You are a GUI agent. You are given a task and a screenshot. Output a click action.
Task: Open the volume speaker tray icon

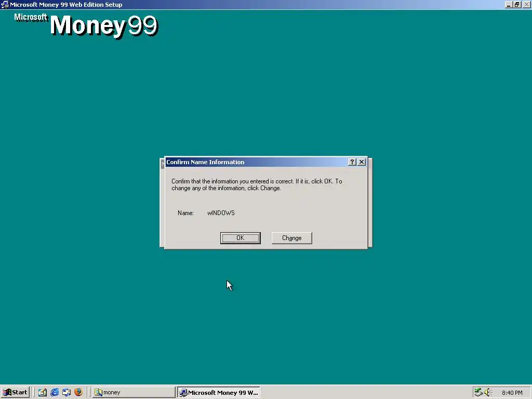point(487,392)
